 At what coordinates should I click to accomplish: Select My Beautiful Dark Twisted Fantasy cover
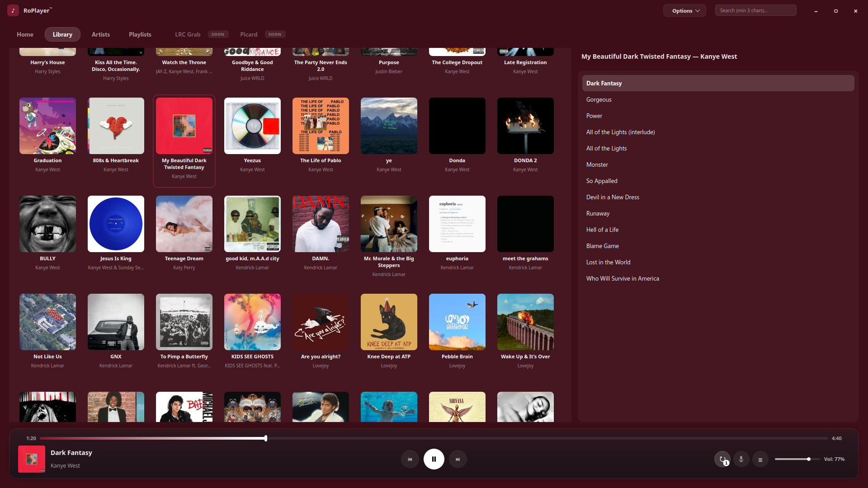tap(184, 126)
